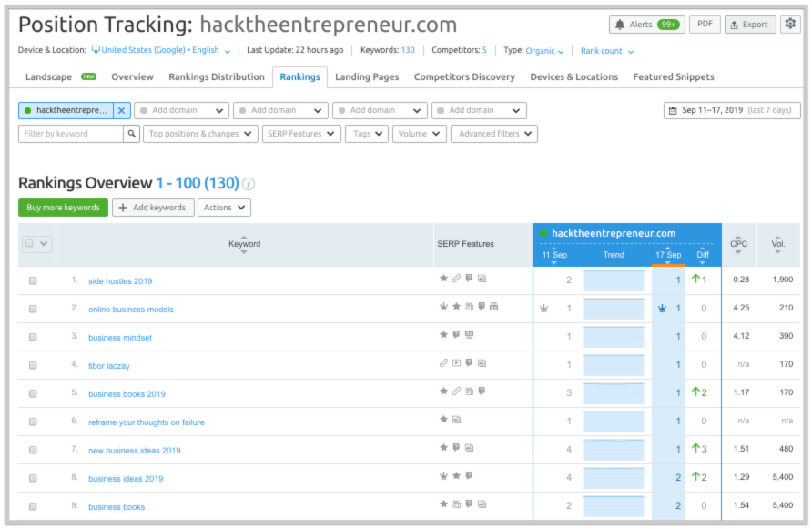This screenshot has width=812, height=529.
Task: Expand the Rank count dropdown
Action: click(607, 51)
